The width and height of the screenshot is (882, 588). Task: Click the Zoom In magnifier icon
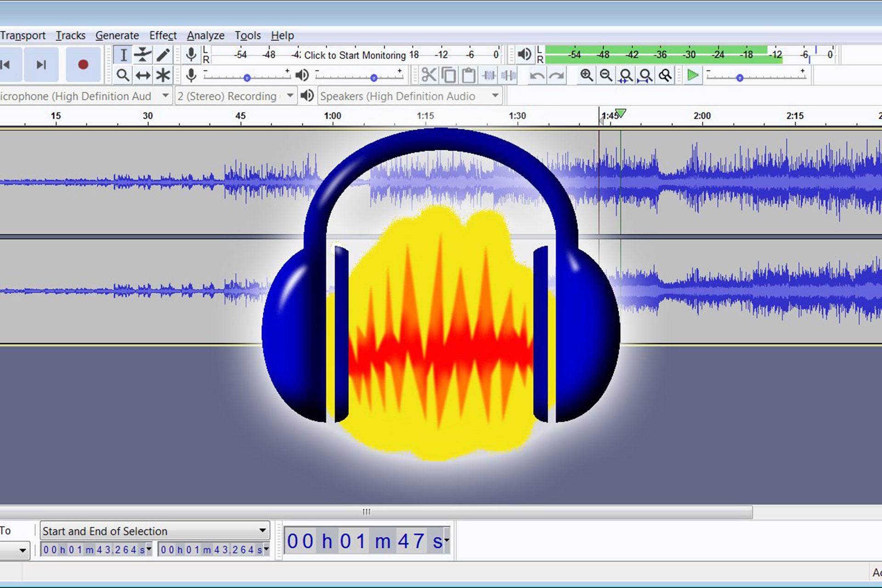click(x=586, y=75)
